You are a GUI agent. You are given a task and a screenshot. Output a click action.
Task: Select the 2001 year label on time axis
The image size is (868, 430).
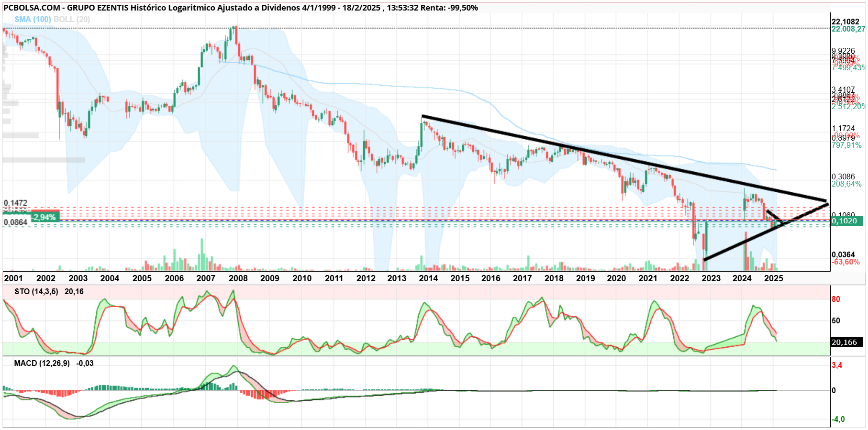(x=13, y=278)
